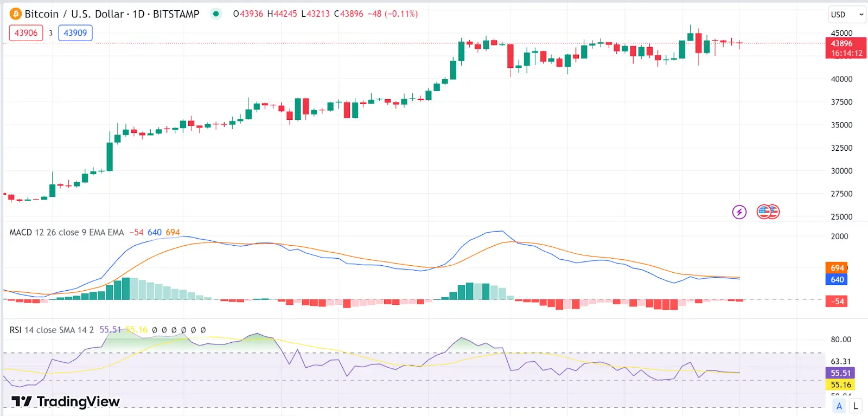Click the 45000 price axis label

(841, 33)
